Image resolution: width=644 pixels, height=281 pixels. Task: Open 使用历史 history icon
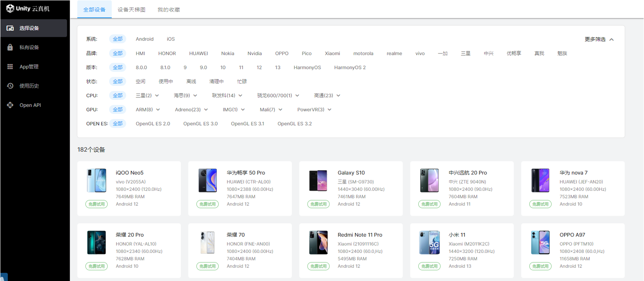[x=10, y=86]
